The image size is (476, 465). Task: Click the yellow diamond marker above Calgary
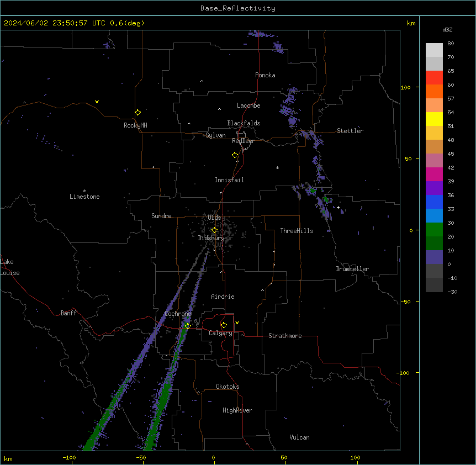click(224, 325)
